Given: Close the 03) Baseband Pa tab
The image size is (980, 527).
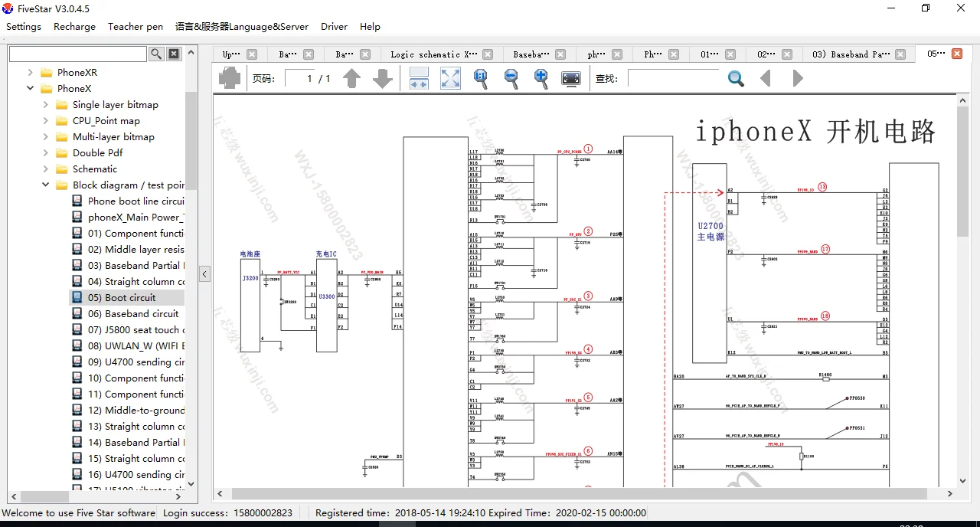Looking at the screenshot, I should (900, 54).
